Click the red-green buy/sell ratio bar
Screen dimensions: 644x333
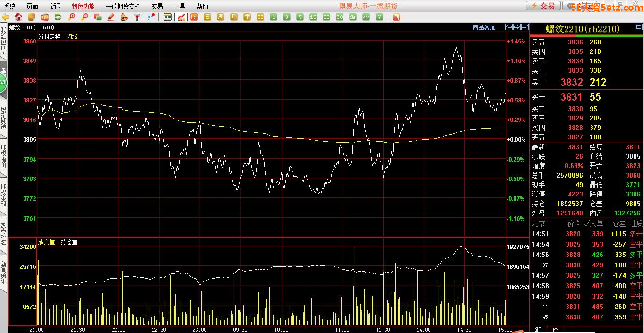[x=586, y=35]
